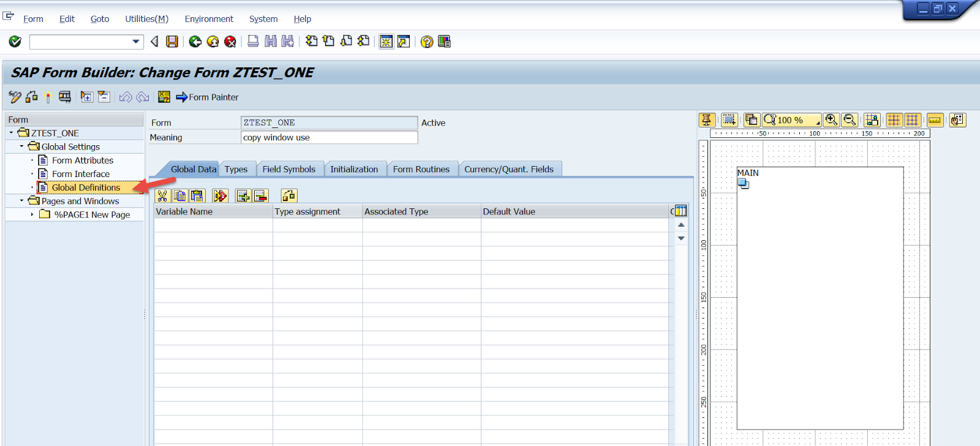This screenshot has width=980, height=446.
Task: Click the Form Painter button
Action: click(208, 97)
